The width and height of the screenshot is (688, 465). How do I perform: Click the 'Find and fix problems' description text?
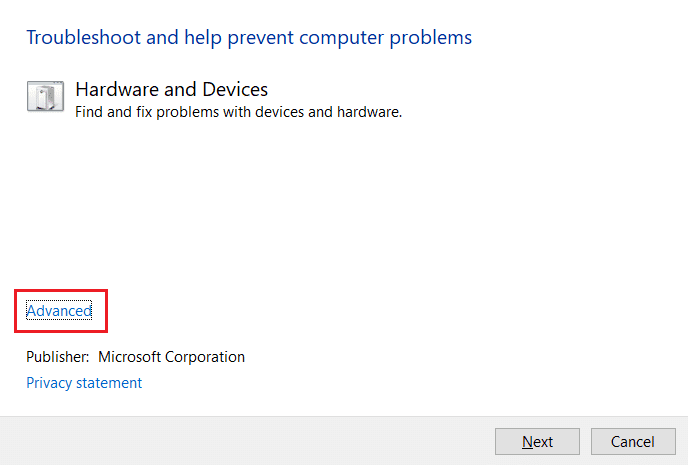point(238,112)
